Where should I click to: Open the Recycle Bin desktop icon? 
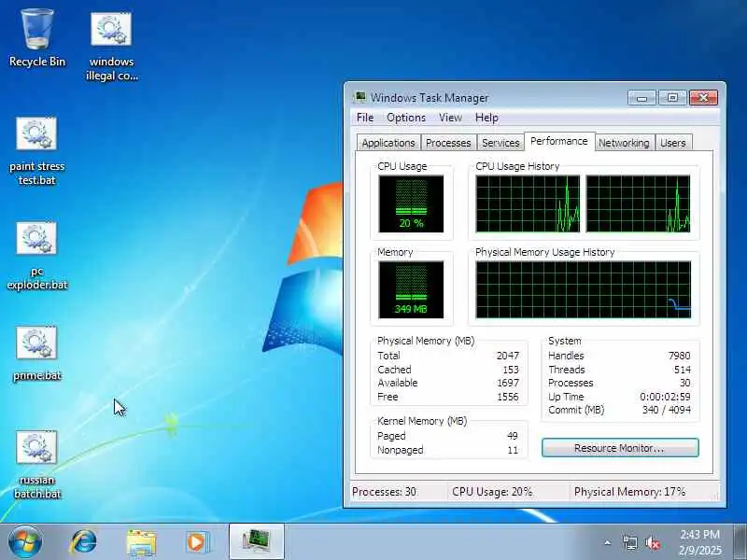coord(37,38)
